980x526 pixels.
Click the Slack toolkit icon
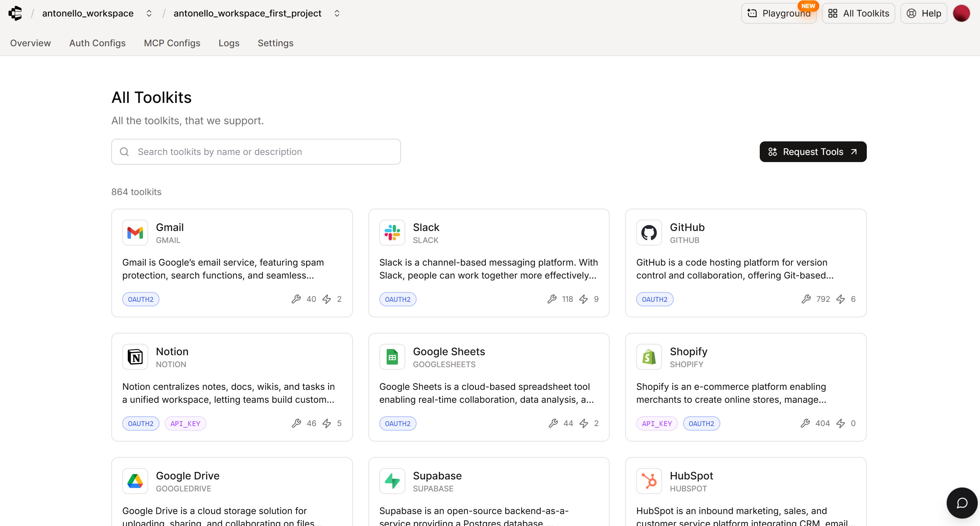click(392, 233)
